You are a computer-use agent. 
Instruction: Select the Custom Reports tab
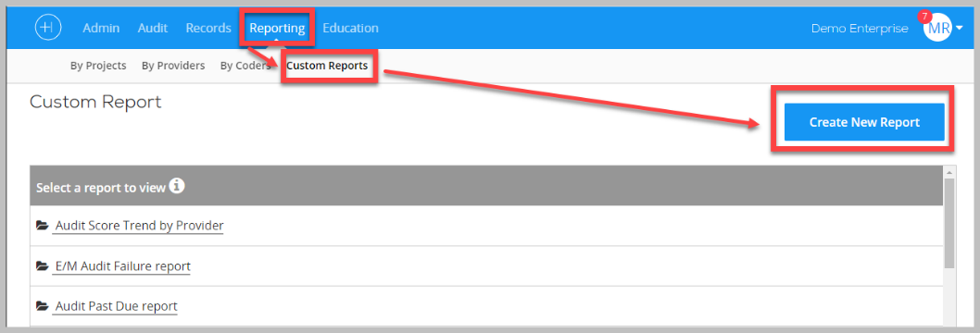[327, 66]
